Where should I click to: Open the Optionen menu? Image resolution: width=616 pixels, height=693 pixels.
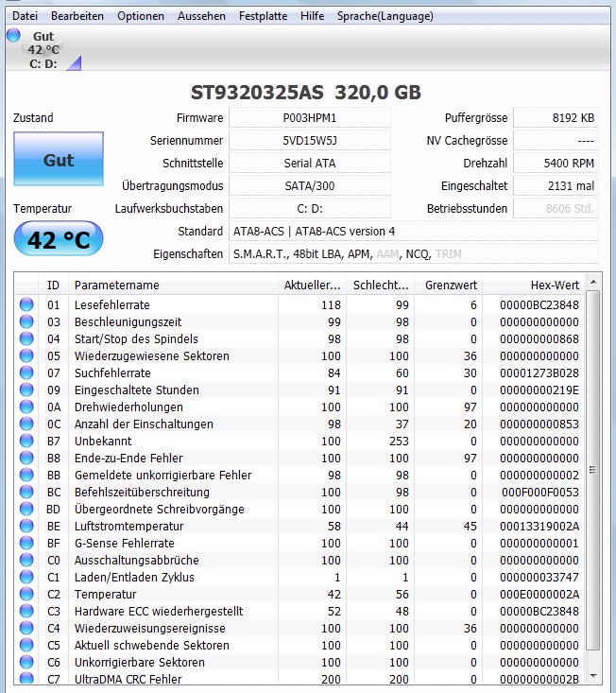click(x=141, y=16)
